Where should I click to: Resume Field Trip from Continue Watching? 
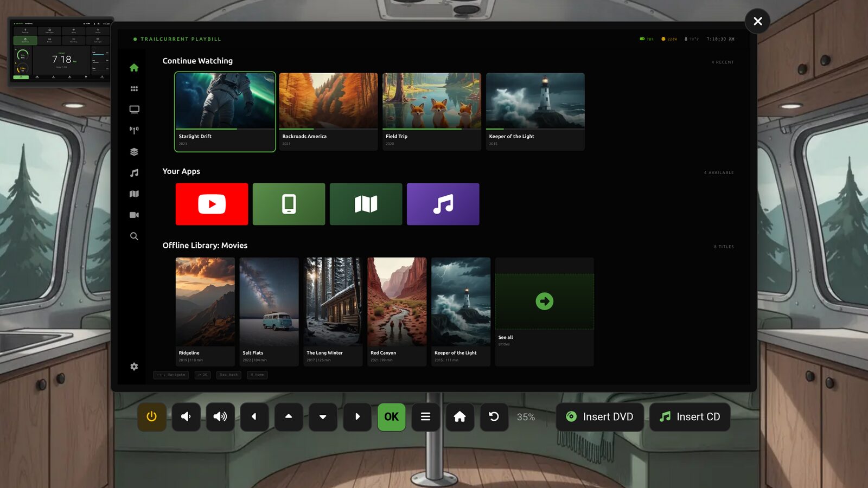coord(432,112)
